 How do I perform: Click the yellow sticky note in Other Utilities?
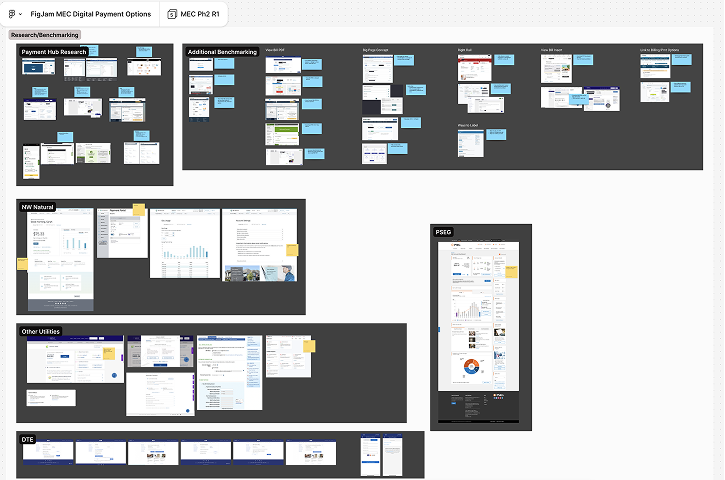(309, 346)
